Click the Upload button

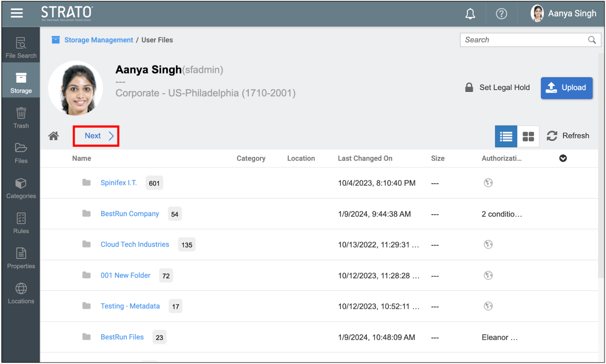[566, 88]
